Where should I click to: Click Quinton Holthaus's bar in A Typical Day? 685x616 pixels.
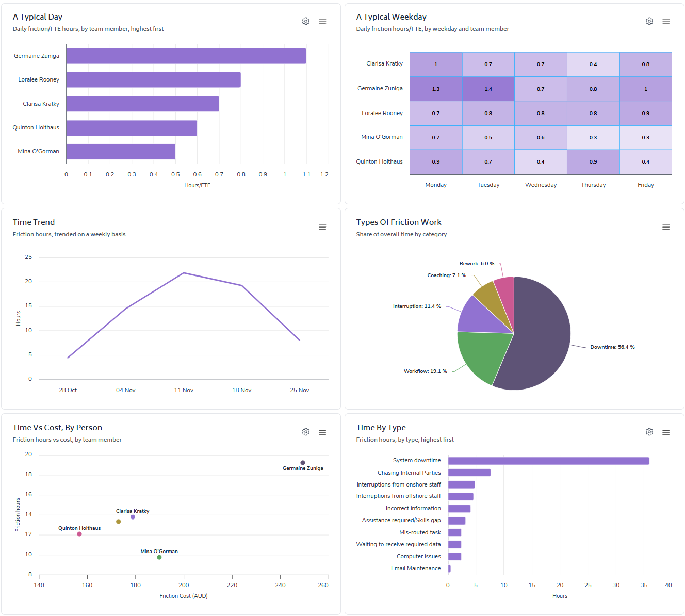pyautogui.click(x=132, y=128)
